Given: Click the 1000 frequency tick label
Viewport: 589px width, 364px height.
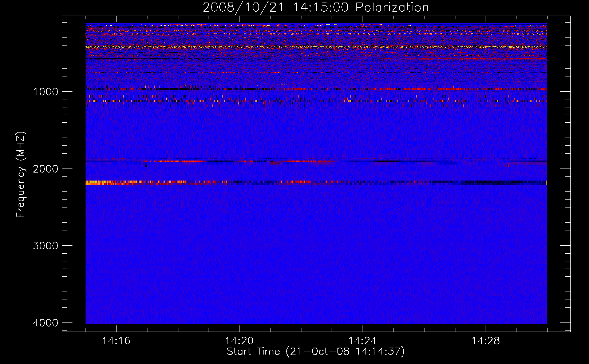Looking at the screenshot, I should pyautogui.click(x=46, y=92).
